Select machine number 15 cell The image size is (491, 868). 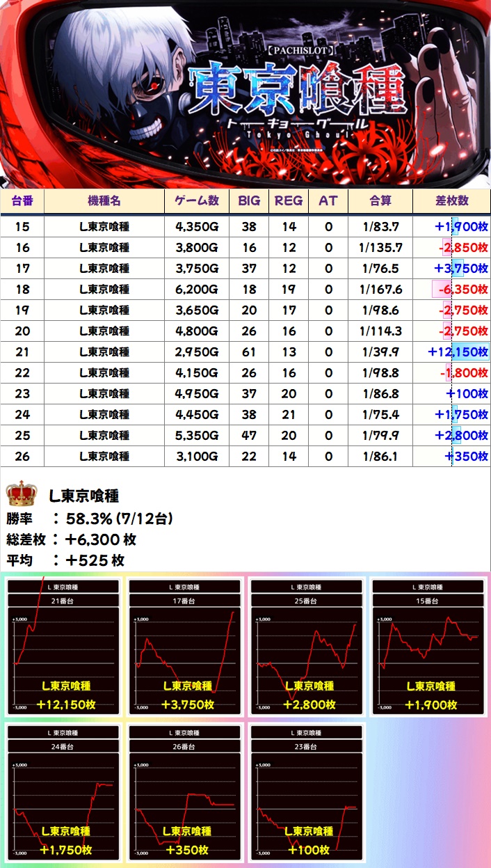[22, 227]
